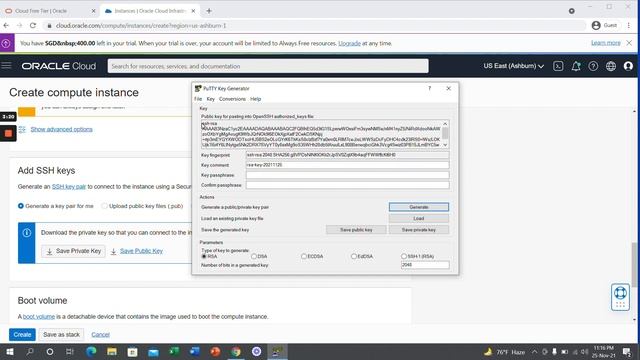Open Excel from the taskbar
The width and height of the screenshot is (640, 360).
(174, 351)
